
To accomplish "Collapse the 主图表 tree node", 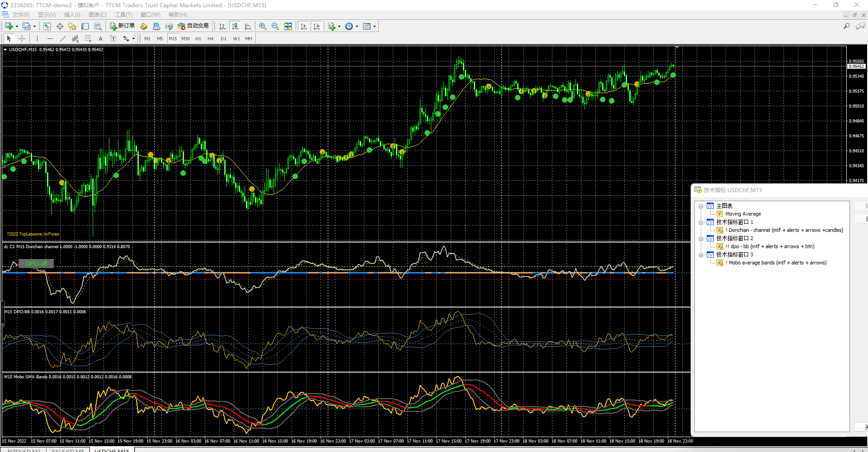I will coord(701,206).
